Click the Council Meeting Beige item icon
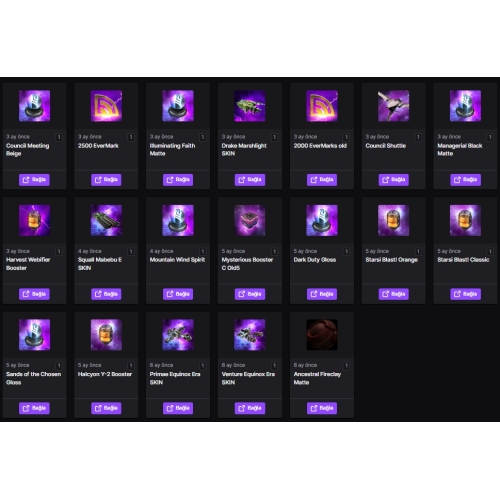This screenshot has width=500, height=500. [x=34, y=106]
